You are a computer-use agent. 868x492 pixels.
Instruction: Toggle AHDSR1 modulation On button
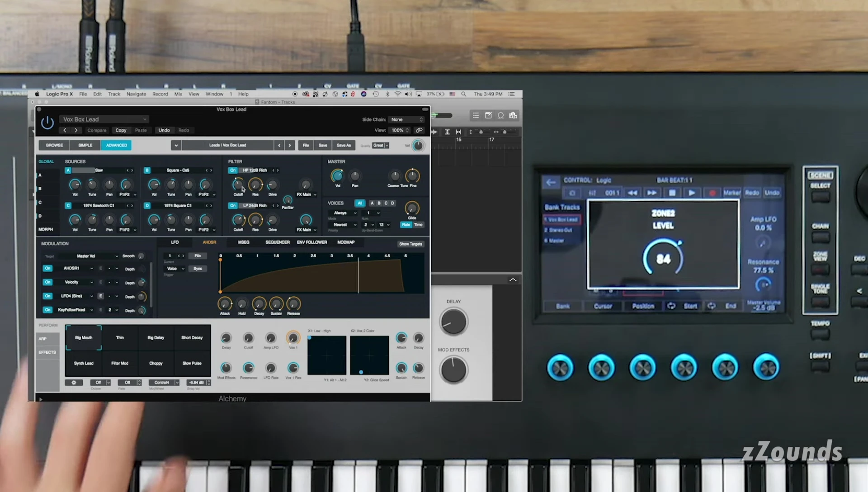click(x=47, y=269)
